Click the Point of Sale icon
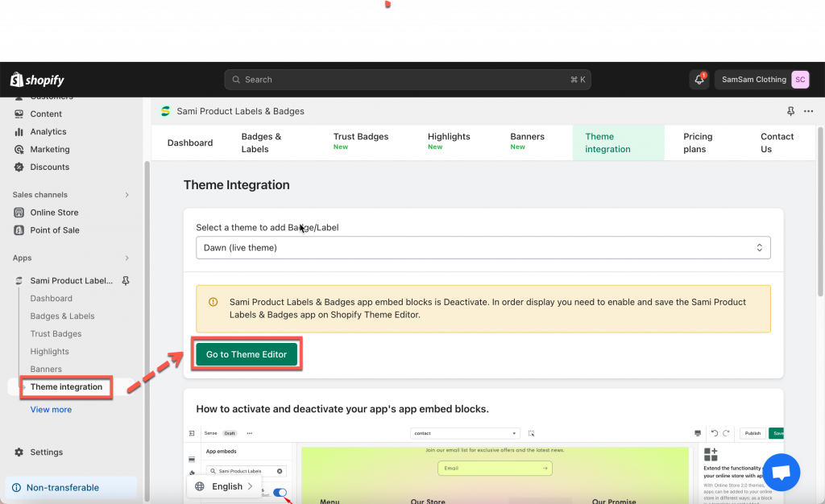The image size is (825, 504). pyautogui.click(x=19, y=230)
